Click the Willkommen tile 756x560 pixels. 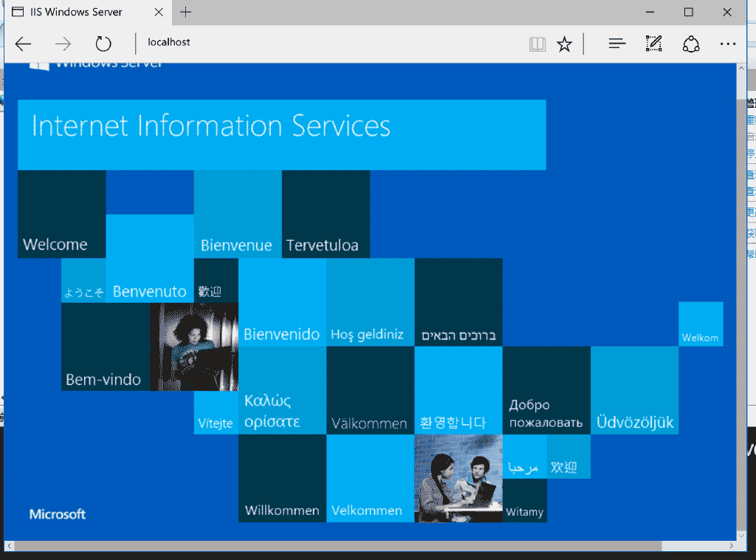pos(282,478)
